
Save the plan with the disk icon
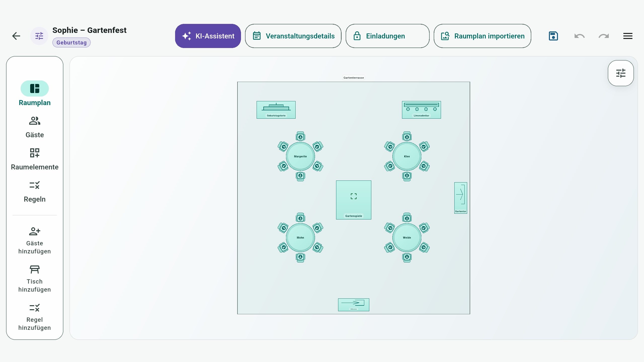[x=553, y=36]
